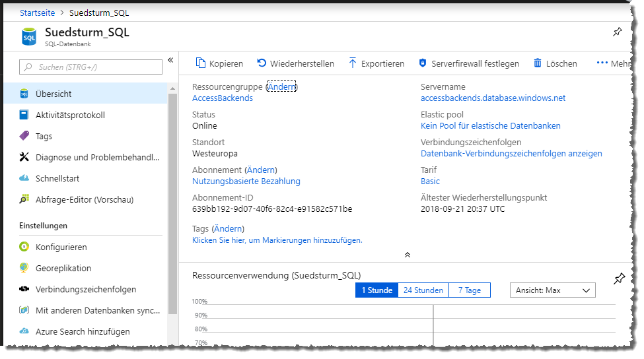Open Mit anderen Datenbanken synchronisieren
Viewport: 644px width, 359px height.
tap(85, 310)
